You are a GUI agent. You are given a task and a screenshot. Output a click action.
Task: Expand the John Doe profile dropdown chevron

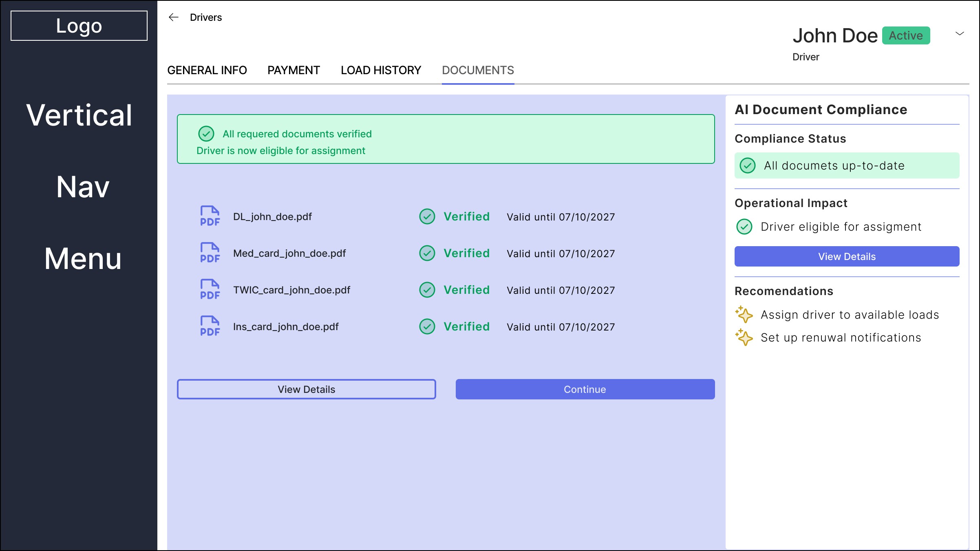coord(960,33)
